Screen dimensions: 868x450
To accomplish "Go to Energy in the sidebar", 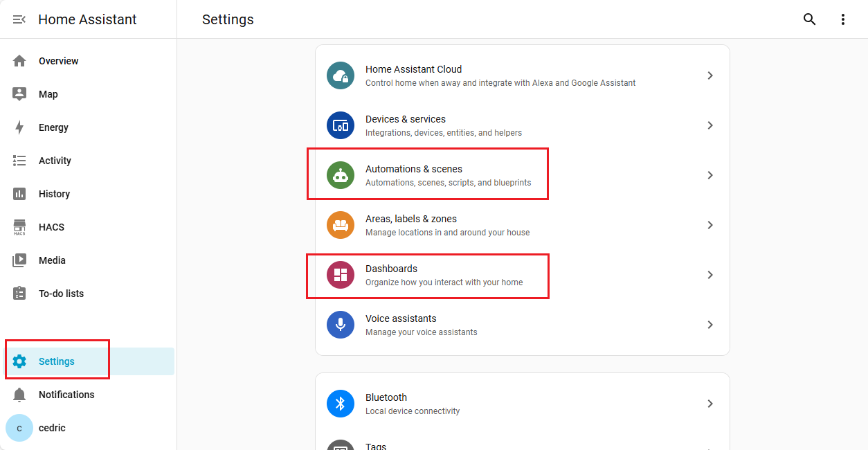I will pos(53,127).
